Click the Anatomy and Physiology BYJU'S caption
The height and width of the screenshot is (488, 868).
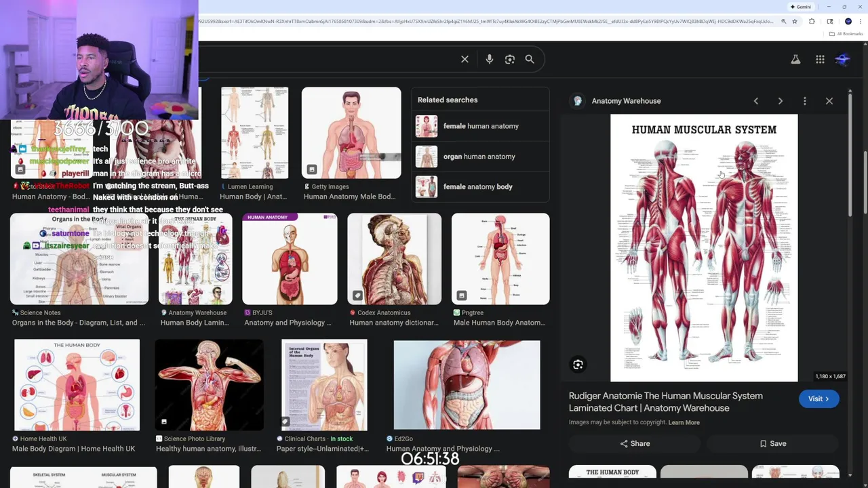[x=288, y=323]
